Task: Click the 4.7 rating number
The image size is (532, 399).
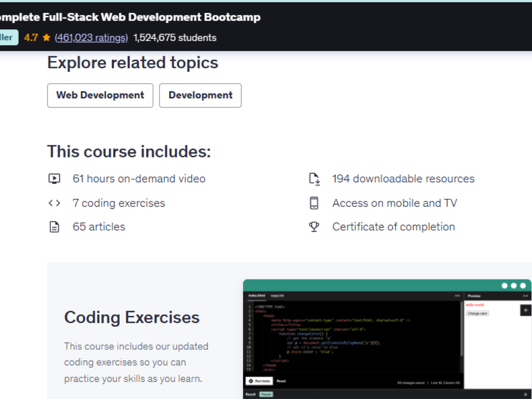Action: 31,37
